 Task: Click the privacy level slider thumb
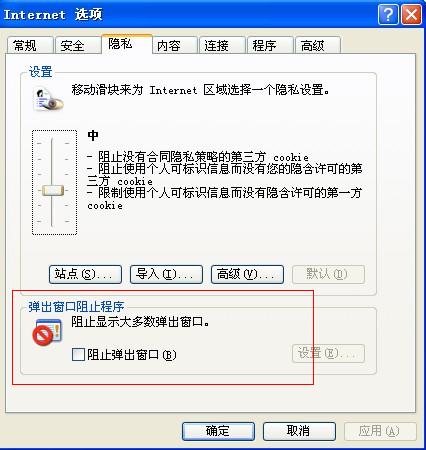(x=53, y=190)
